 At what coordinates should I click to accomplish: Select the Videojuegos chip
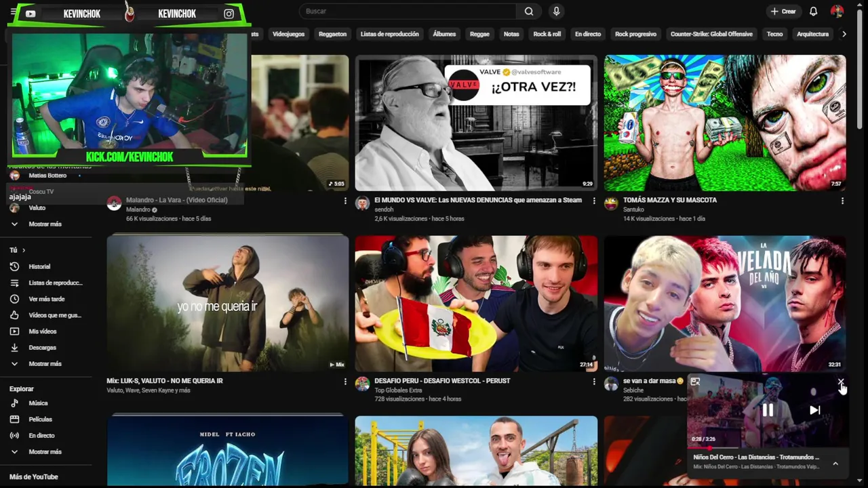pyautogui.click(x=288, y=34)
